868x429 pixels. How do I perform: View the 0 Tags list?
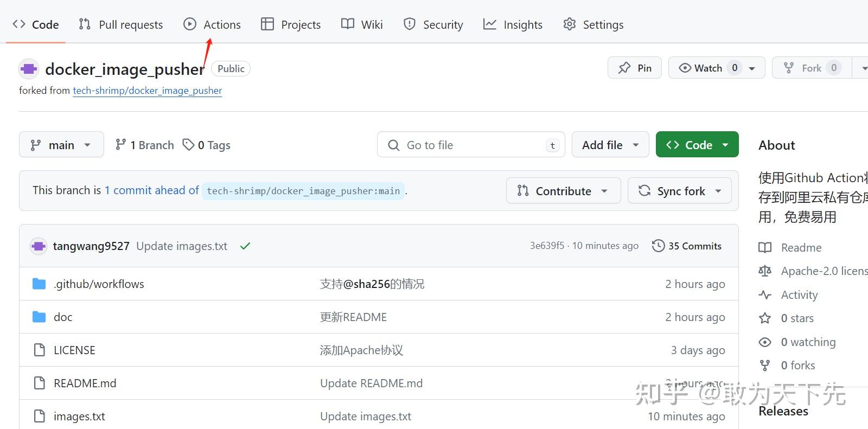point(207,145)
